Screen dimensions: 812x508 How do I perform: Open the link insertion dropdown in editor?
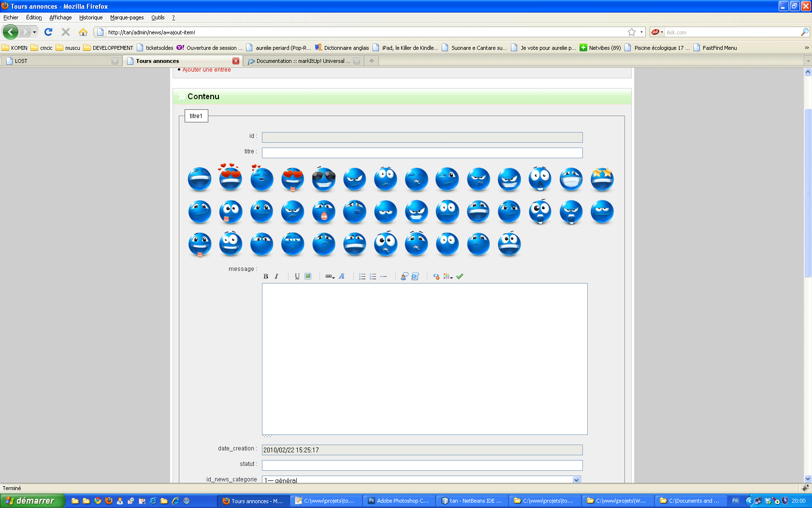(x=330, y=276)
